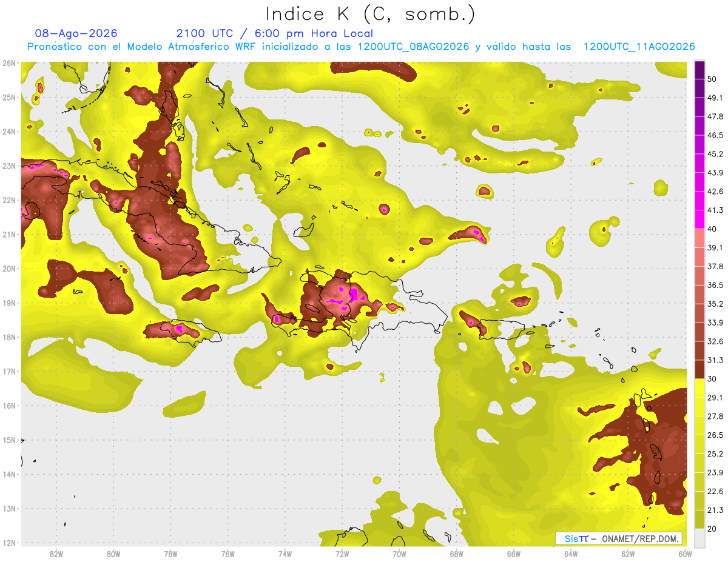Image resolution: width=728 pixels, height=562 pixels.
Task: Click colorbar value "27.8"
Action: tap(715, 416)
